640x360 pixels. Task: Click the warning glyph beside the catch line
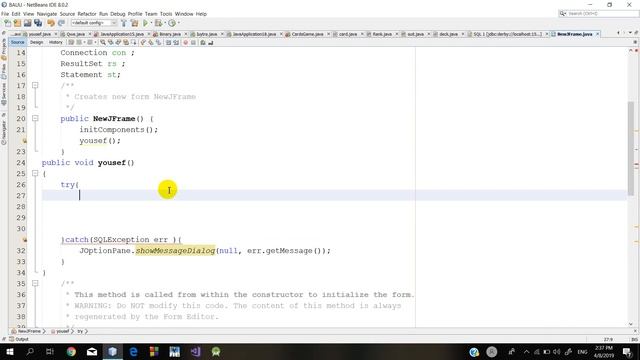coord(24,240)
